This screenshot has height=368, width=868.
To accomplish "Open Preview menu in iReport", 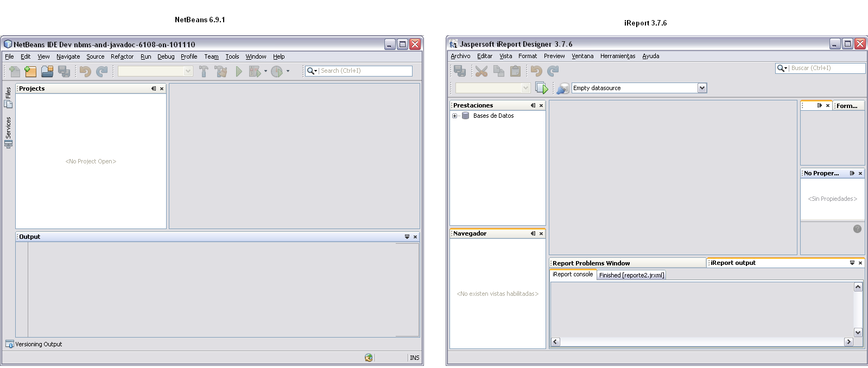I will [554, 56].
